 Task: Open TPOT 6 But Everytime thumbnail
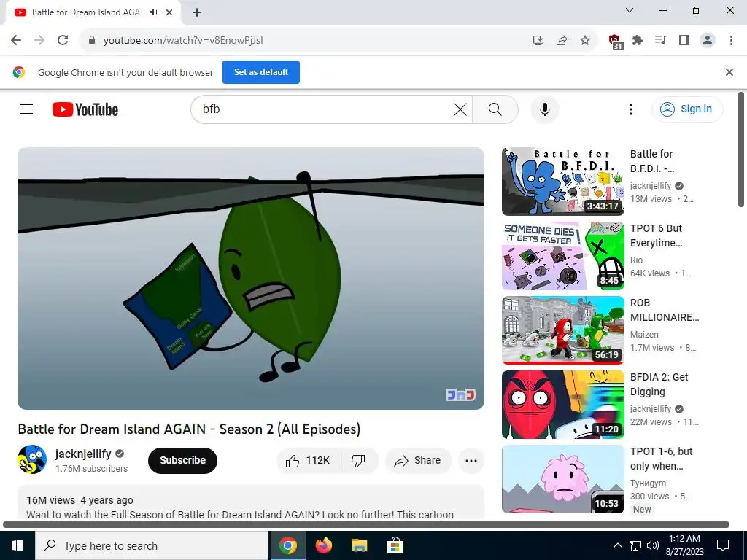[x=562, y=256]
